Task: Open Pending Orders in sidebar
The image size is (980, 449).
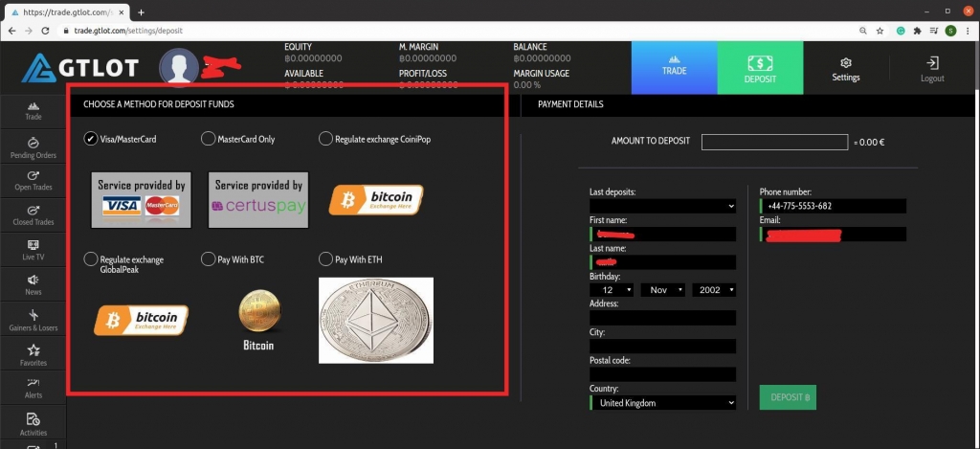Action: point(33,148)
